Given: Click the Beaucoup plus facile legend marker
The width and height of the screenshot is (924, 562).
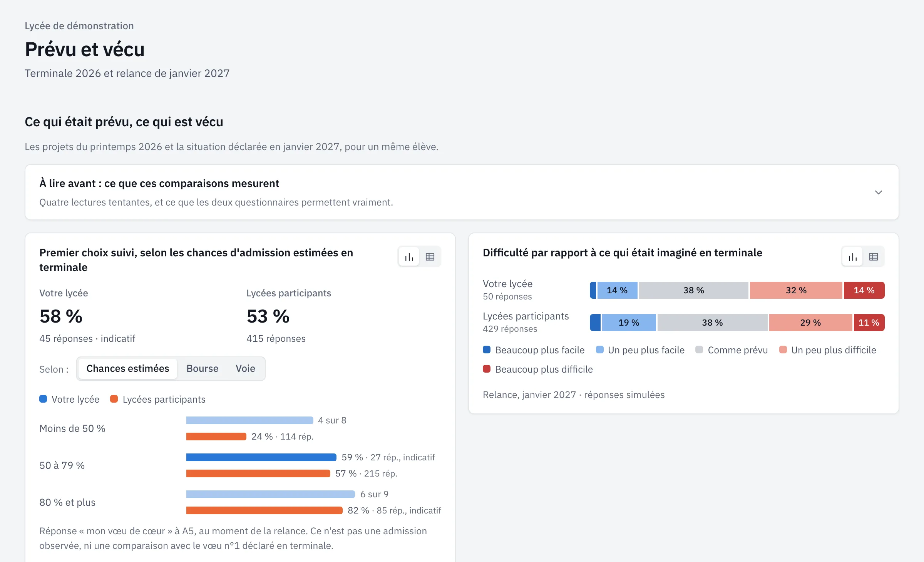Looking at the screenshot, I should pyautogui.click(x=487, y=350).
